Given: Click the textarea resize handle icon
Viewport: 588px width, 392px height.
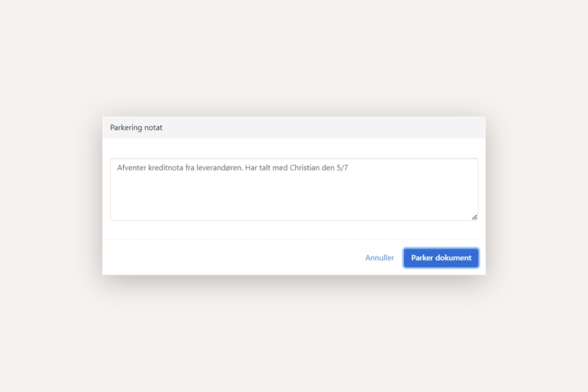Looking at the screenshot, I should (474, 217).
